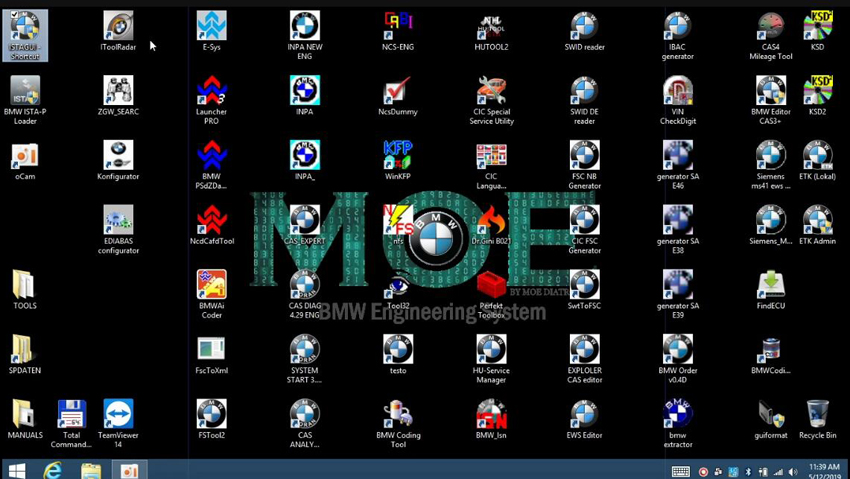Select the CIC Language flags icon

tap(491, 165)
